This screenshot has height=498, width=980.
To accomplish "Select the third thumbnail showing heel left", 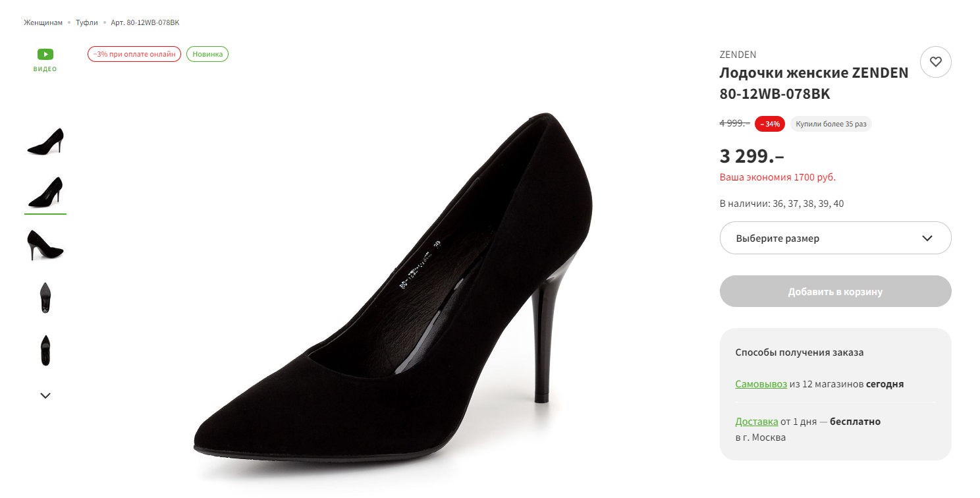I will point(45,244).
